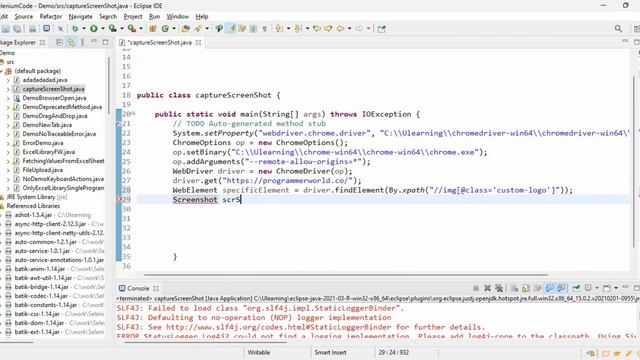Screen dimensions: 640x360
Task: Open the Help menu
Action: pos(202,17)
